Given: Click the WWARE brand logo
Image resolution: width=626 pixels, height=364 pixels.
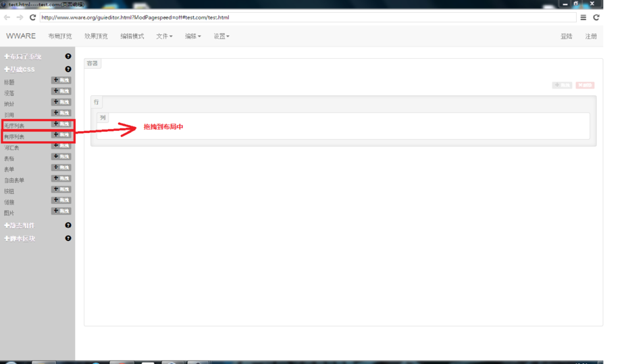Looking at the screenshot, I should tap(21, 36).
